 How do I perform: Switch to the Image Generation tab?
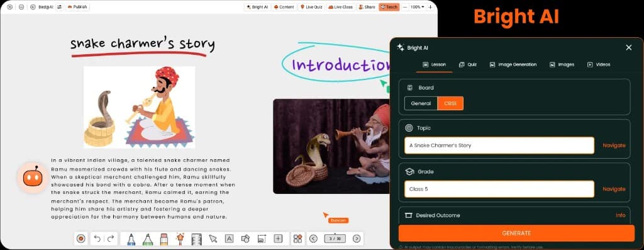513,65
